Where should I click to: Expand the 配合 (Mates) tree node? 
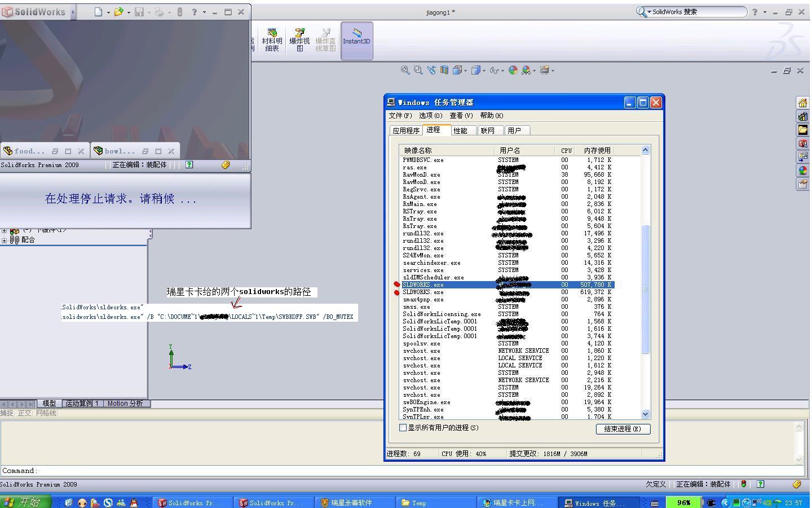click(x=4, y=240)
